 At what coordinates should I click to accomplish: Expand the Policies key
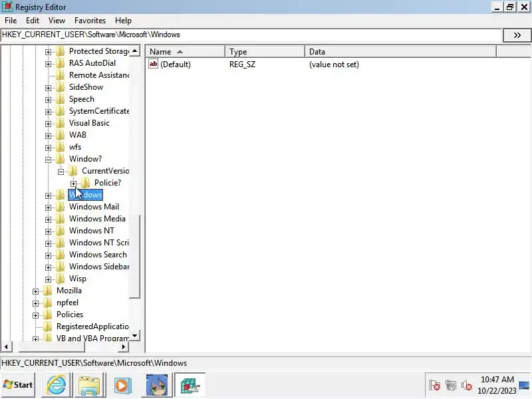pyautogui.click(x=36, y=315)
